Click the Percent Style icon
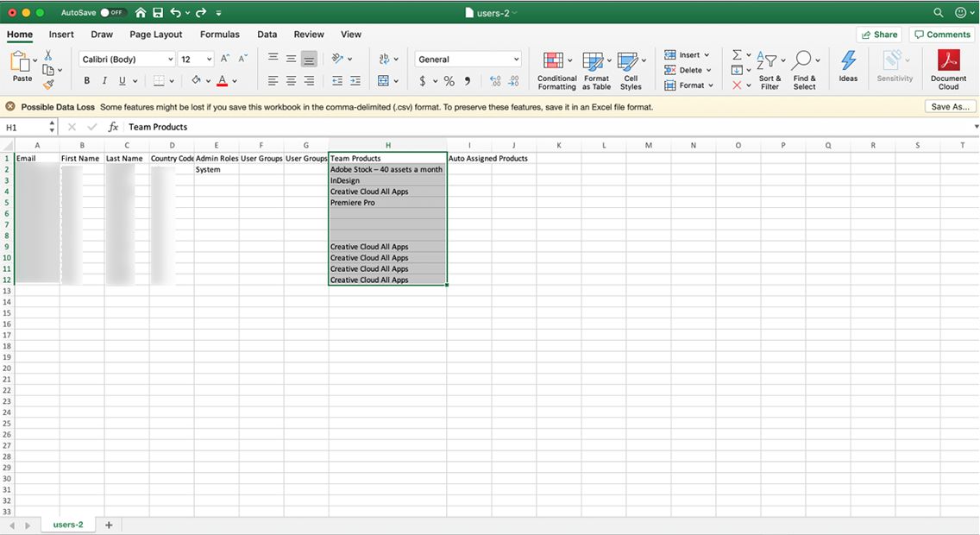This screenshot has height=535, width=980. tap(449, 80)
